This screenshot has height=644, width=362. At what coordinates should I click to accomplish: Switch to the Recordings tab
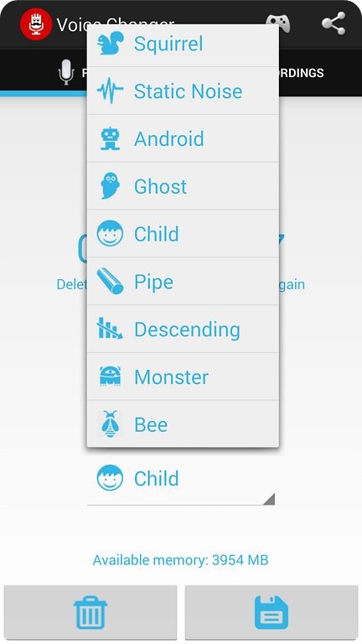click(x=302, y=73)
